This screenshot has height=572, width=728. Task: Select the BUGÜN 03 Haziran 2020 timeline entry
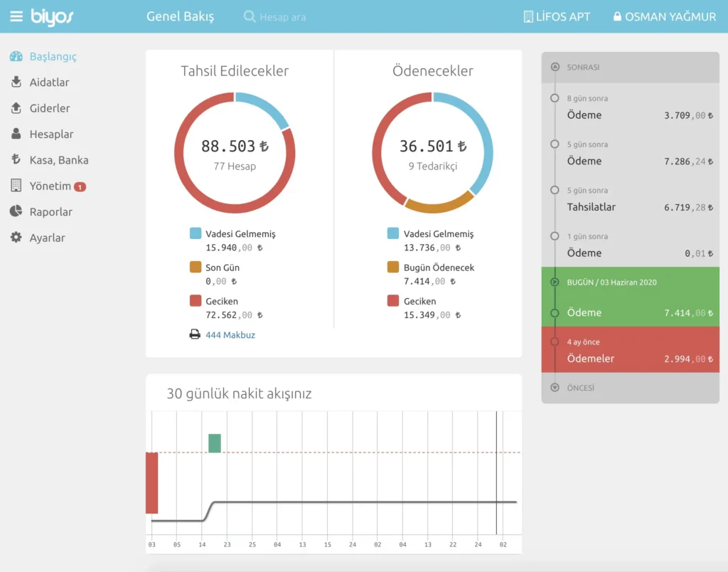pyautogui.click(x=630, y=297)
